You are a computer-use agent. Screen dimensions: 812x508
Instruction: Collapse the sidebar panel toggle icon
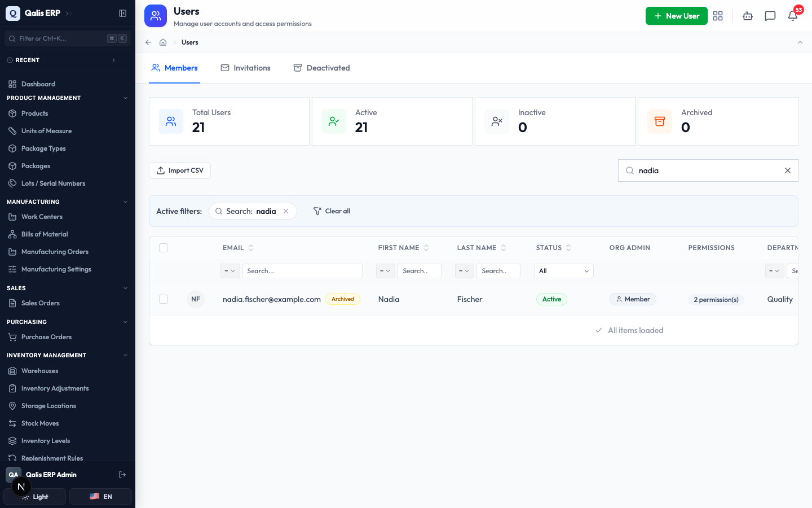pos(122,13)
